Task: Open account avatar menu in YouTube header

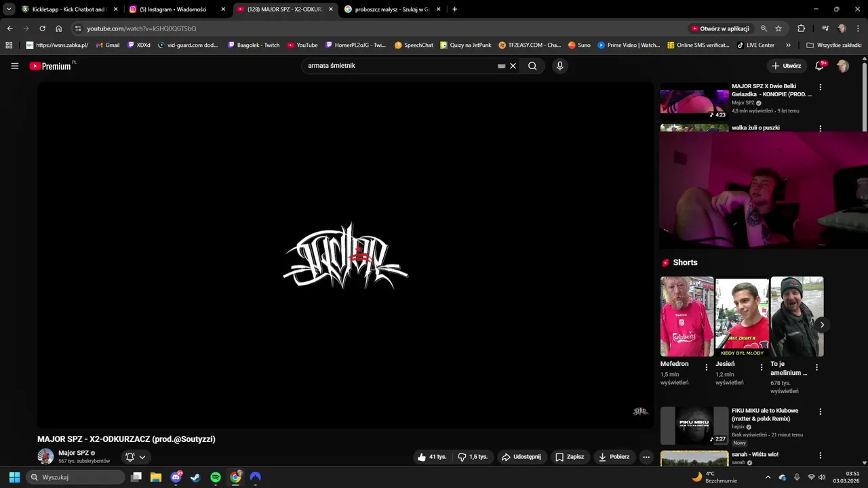Action: 843,66
